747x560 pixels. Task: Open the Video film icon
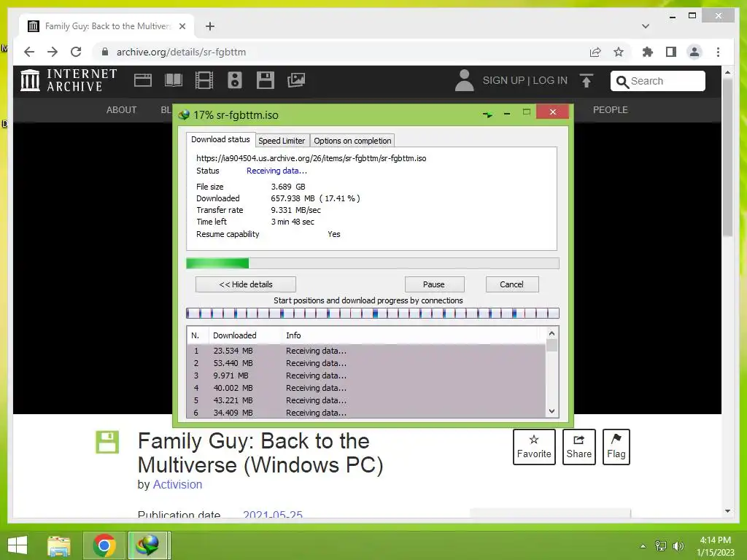204,80
